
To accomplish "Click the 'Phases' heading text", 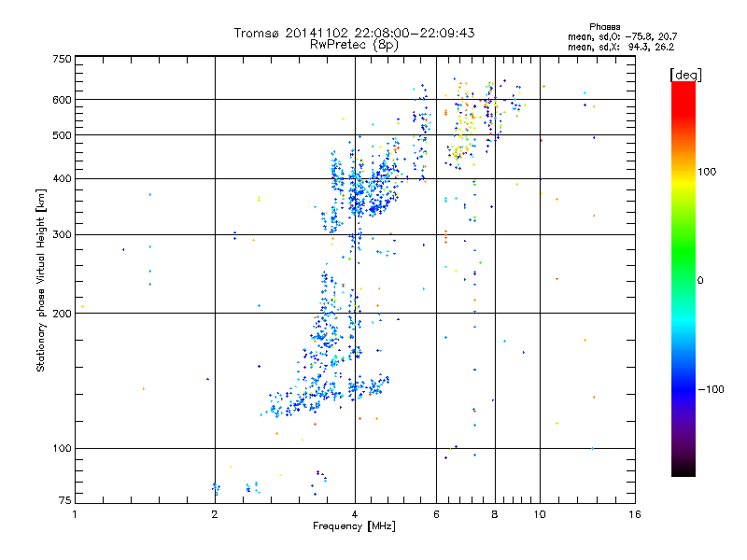I will 604,27.
